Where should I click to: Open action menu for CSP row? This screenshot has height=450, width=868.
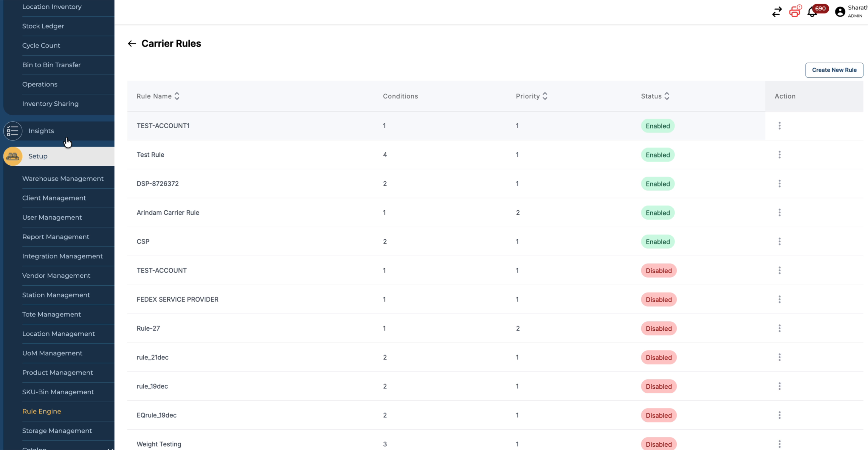pos(779,241)
